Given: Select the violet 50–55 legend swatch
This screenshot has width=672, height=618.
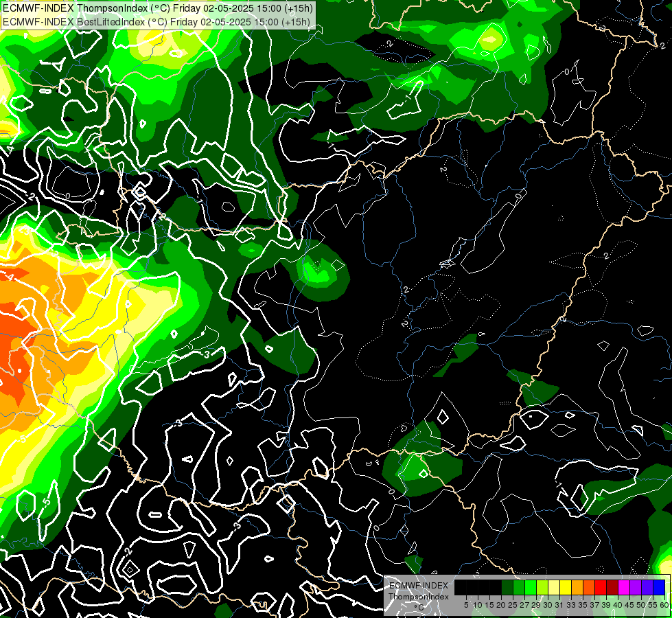Looking at the screenshot, I should 647,587.
